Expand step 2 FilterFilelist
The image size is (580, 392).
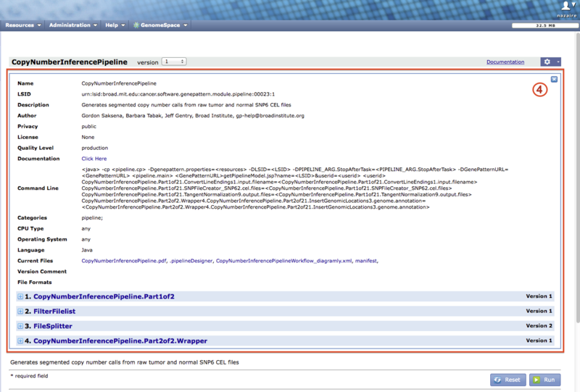pos(20,311)
